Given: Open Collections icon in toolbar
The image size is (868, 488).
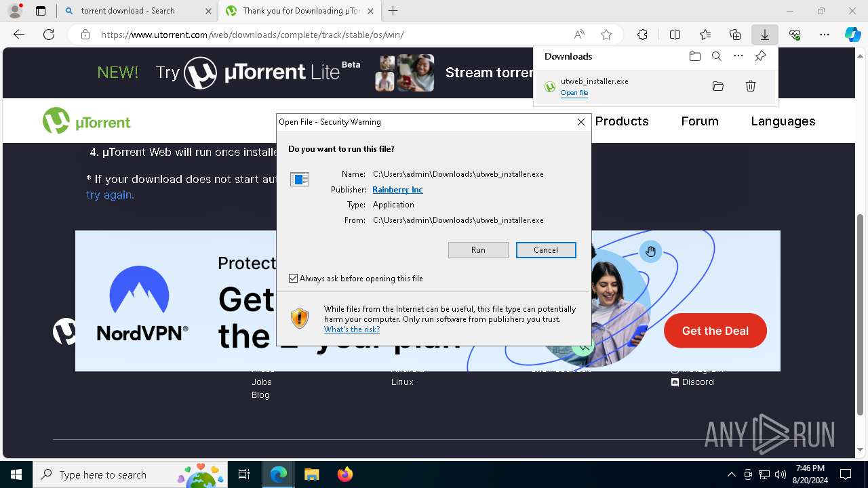Looking at the screenshot, I should [735, 35].
